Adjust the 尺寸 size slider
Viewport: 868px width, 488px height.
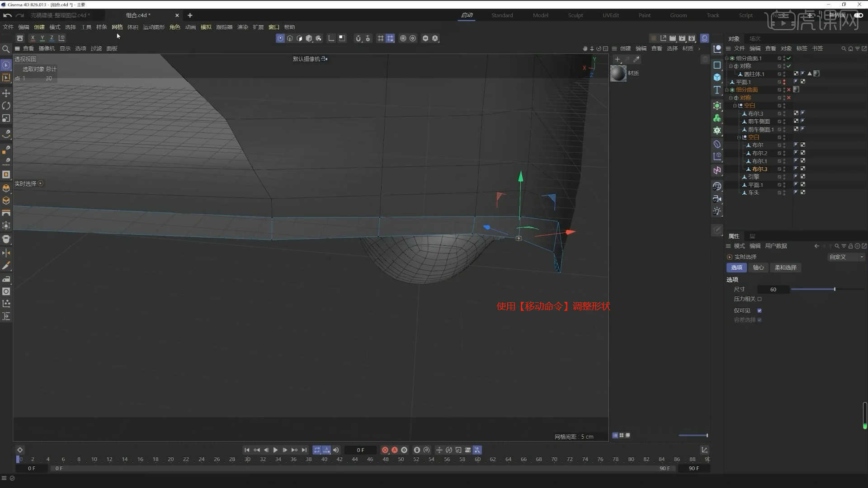tap(827, 289)
